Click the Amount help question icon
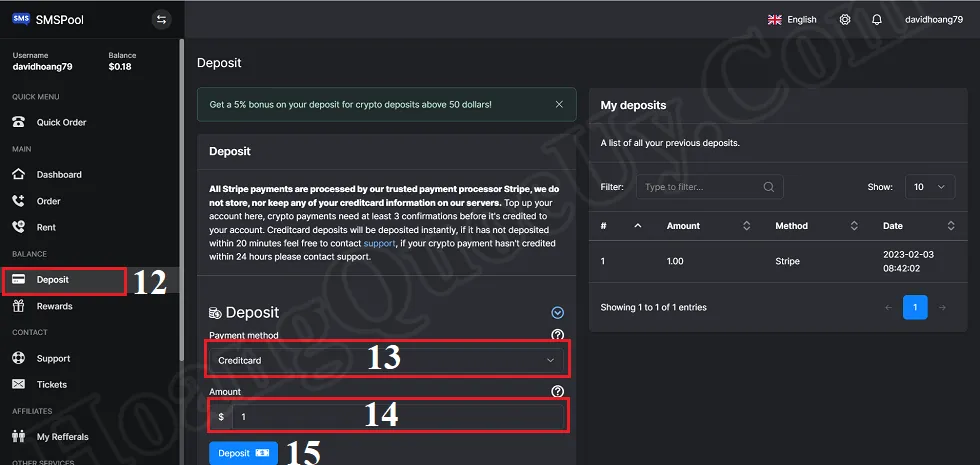980x465 pixels. tap(558, 391)
